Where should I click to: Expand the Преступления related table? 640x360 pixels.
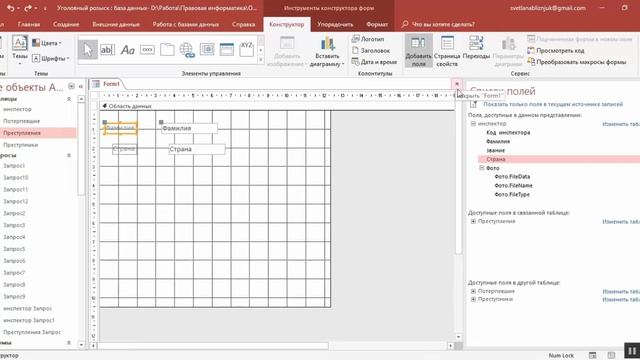point(473,221)
